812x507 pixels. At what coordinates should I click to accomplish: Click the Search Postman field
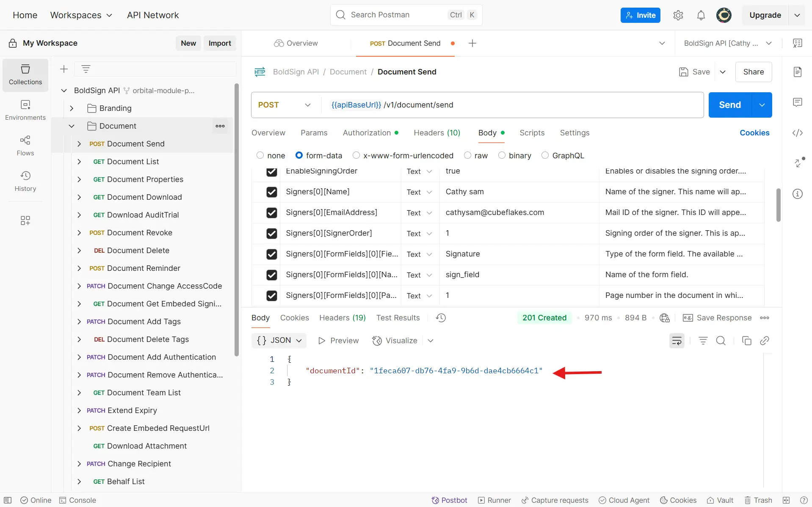(406, 15)
